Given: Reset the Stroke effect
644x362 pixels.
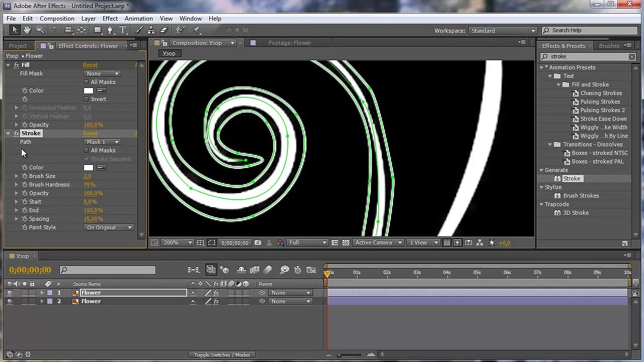Looking at the screenshot, I should (x=91, y=133).
